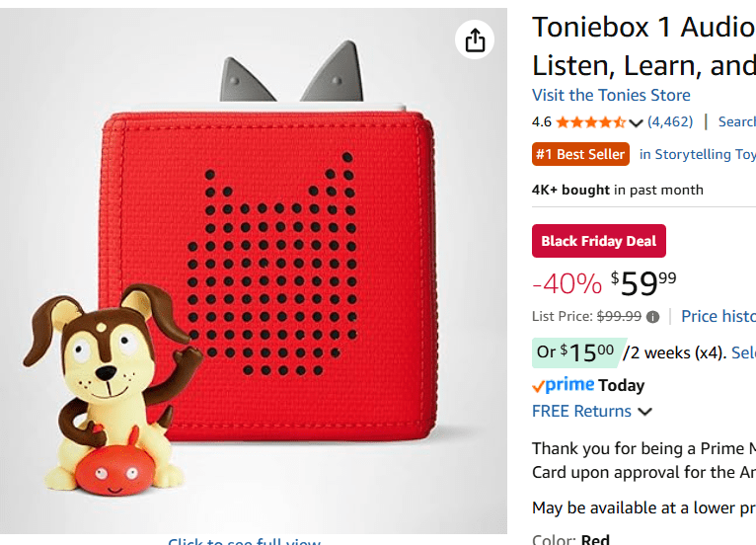Click the Search link beside the ratings count
Image resolution: width=756 pixels, height=545 pixels.
pos(736,122)
